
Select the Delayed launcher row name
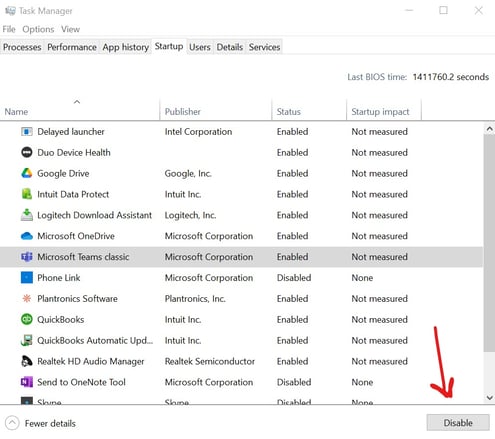point(71,132)
